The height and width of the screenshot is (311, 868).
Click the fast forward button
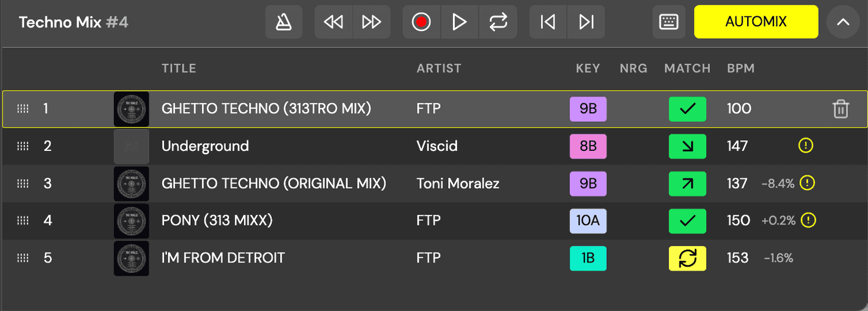tap(371, 22)
